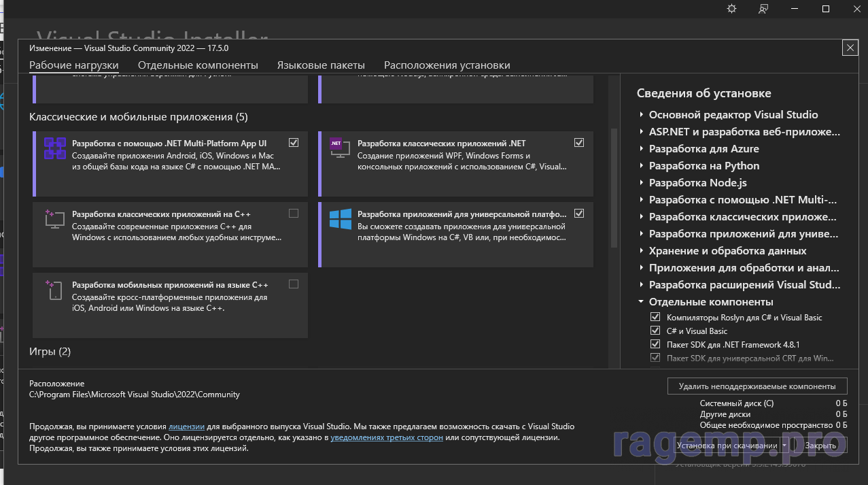Expand Разработка на Python details
Screen dimensions: 868x485
pos(641,166)
